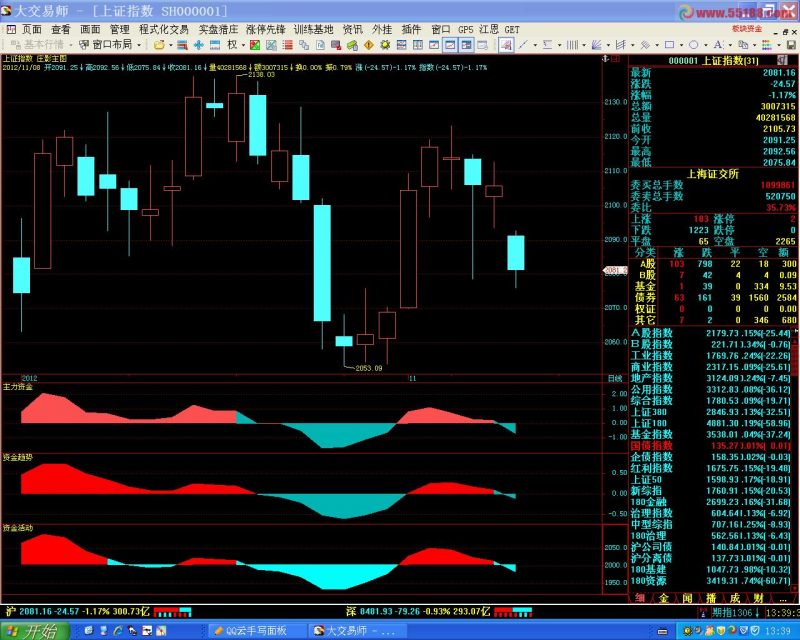Select the fan lines drawing tool

pos(596,45)
